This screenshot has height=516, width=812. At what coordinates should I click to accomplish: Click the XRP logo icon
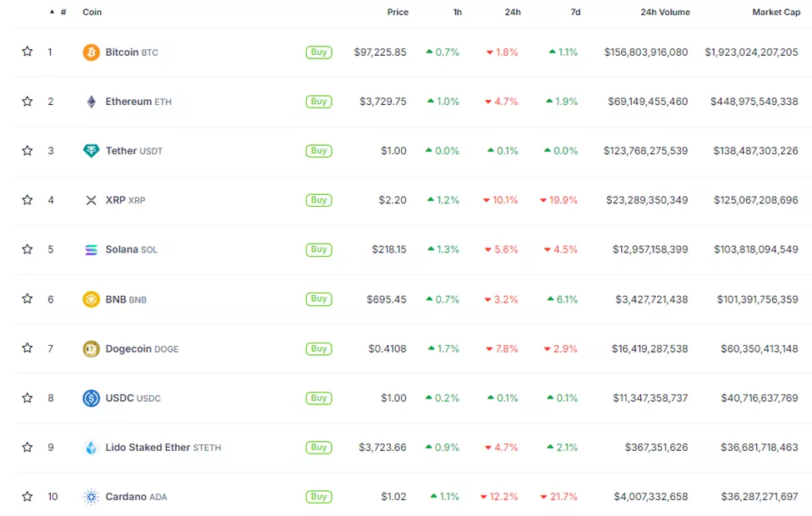coord(91,200)
